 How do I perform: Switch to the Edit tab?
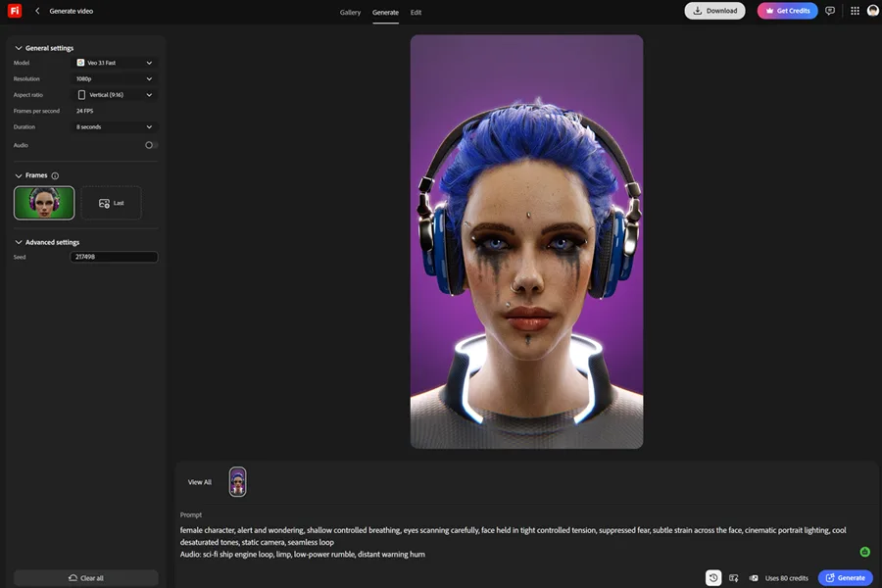[x=416, y=13]
